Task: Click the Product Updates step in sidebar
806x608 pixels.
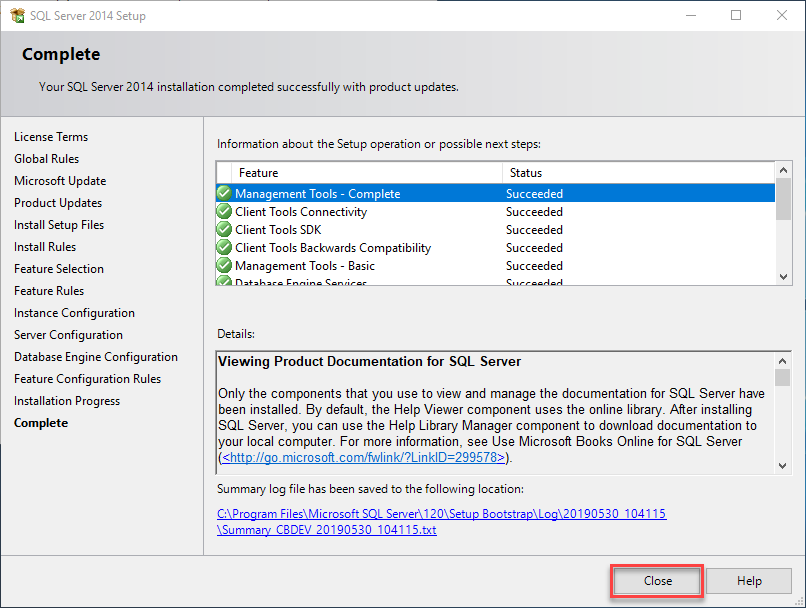Action: point(58,203)
